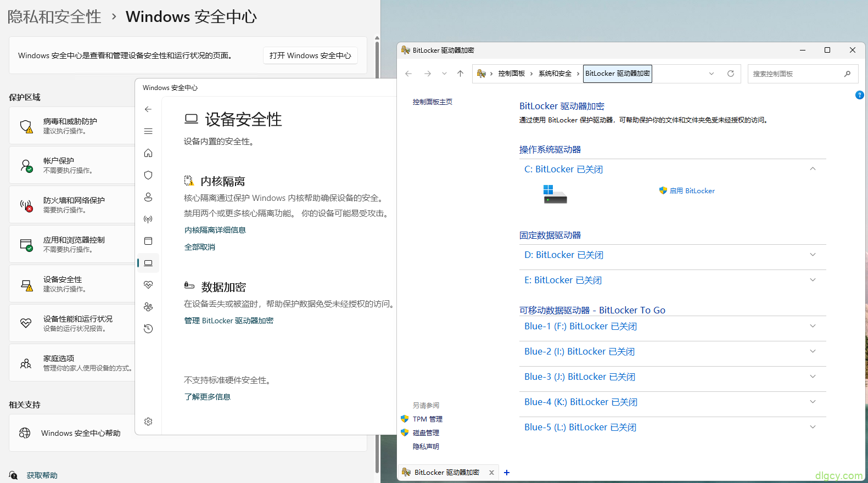Open device health heart icon in sidebar
The width and height of the screenshot is (868, 483).
(x=148, y=285)
